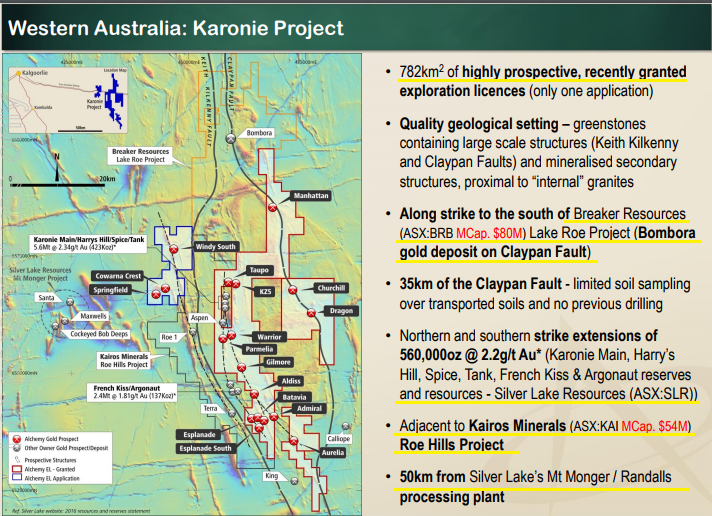Image resolution: width=712 pixels, height=516 pixels.
Task: Click the red box legend symbol for Alchemy EL Granted
Action: [17, 469]
